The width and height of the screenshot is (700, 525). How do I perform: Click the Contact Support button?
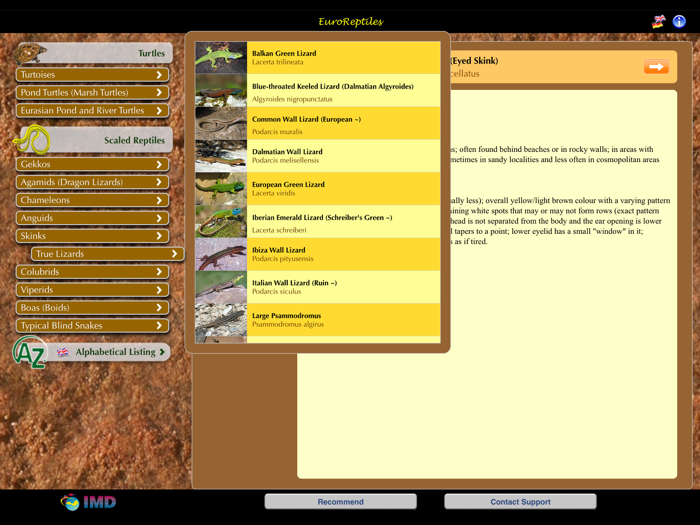pyautogui.click(x=520, y=501)
